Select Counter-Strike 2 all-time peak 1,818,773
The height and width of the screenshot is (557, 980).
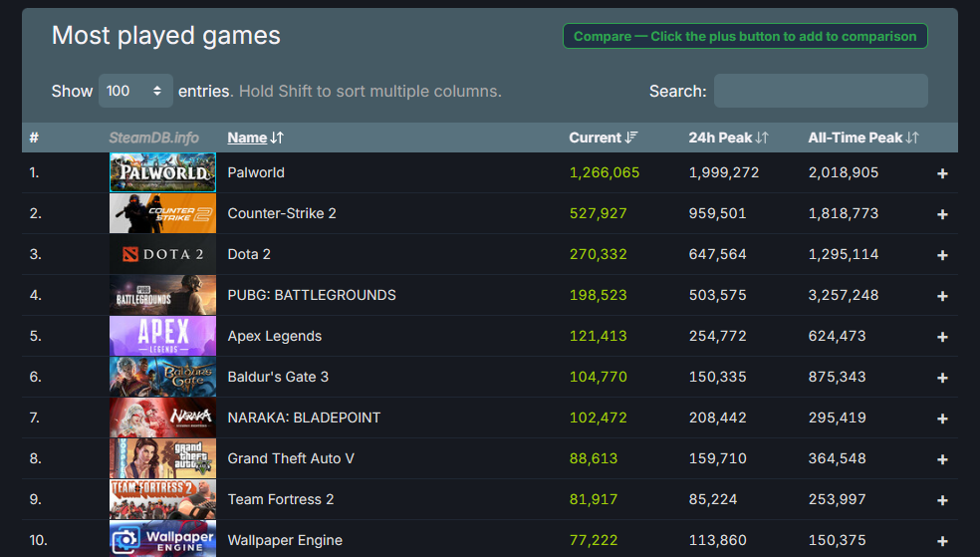(x=844, y=213)
